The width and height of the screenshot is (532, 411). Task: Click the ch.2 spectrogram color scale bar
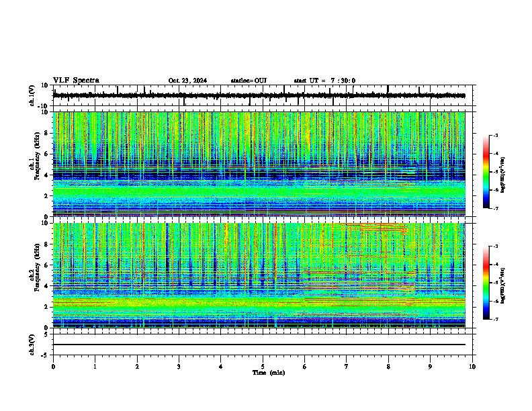(x=486, y=283)
